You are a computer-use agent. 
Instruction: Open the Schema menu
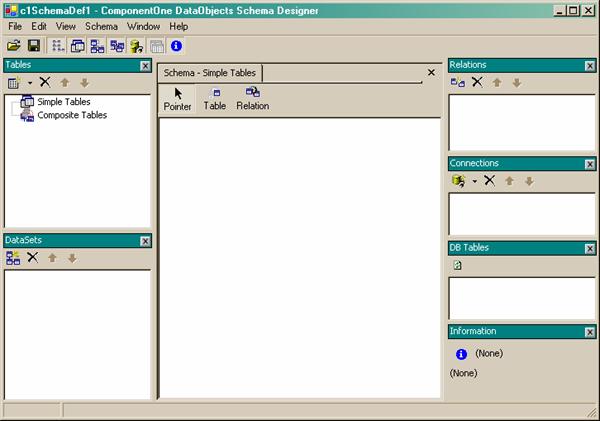coord(101,26)
